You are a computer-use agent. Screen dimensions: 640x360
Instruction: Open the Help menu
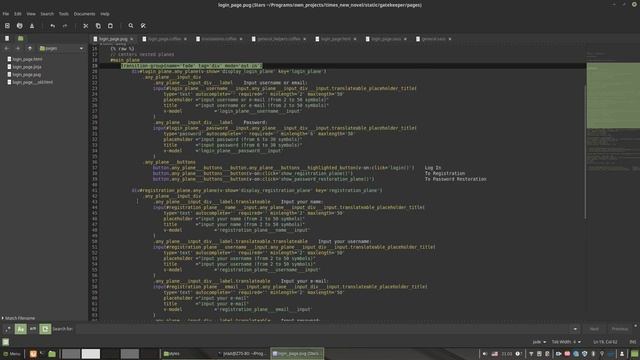tap(105, 14)
